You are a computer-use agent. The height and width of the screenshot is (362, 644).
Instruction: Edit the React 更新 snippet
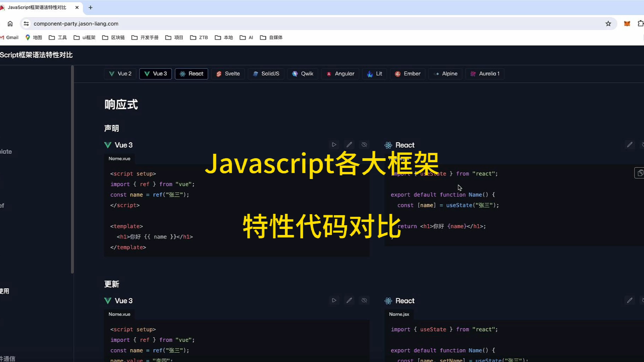(x=630, y=300)
